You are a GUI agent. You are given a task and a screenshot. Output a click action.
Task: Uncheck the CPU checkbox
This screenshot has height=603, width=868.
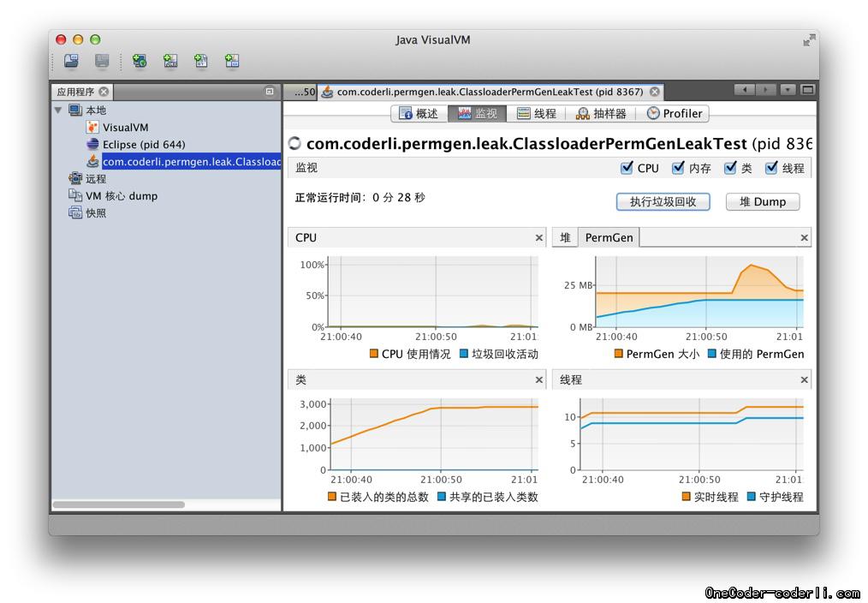pos(627,168)
